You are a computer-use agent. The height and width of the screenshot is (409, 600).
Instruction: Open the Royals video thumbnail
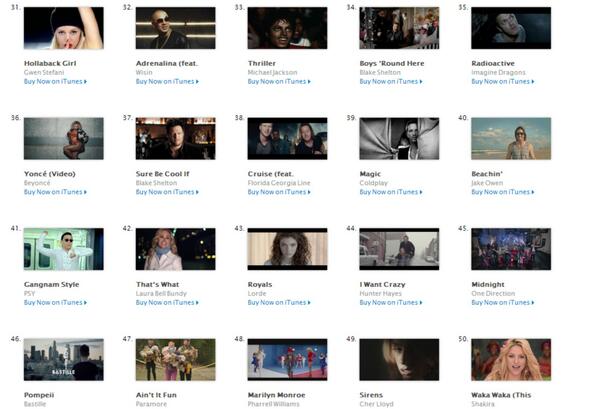pyautogui.click(x=287, y=249)
